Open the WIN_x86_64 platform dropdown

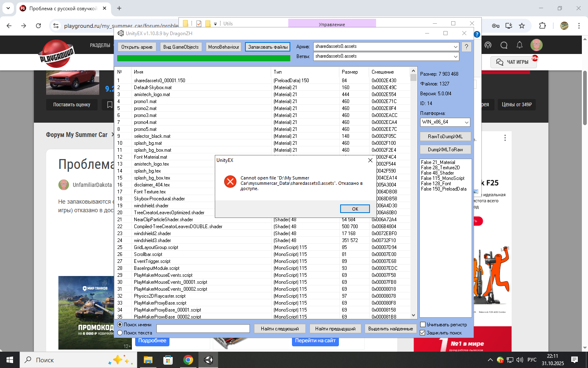tap(466, 122)
